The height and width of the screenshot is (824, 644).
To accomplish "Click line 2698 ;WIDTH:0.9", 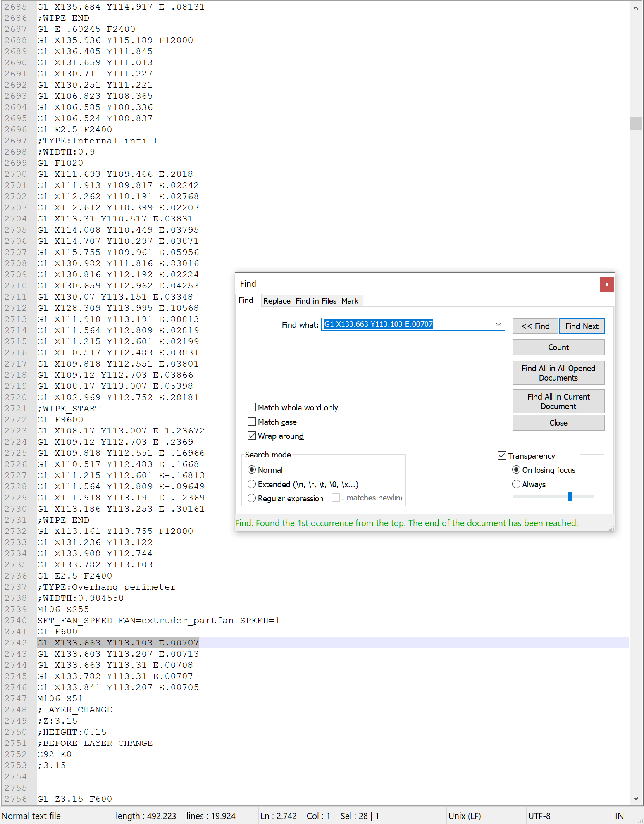I will (66, 152).
